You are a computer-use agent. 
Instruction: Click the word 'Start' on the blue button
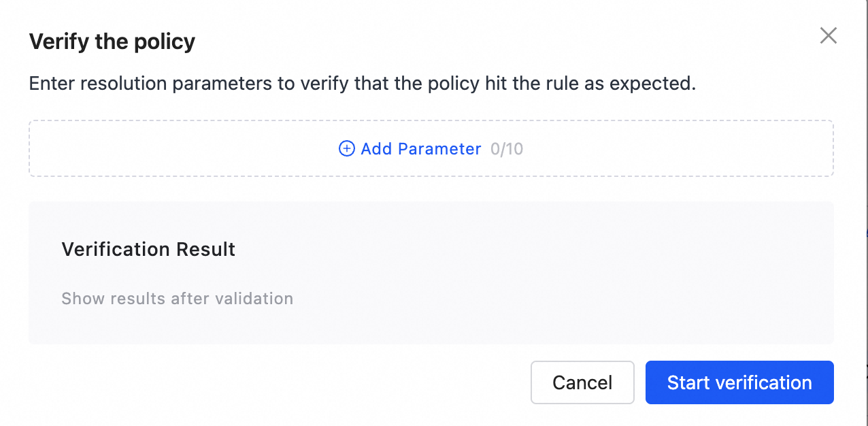tap(688, 382)
